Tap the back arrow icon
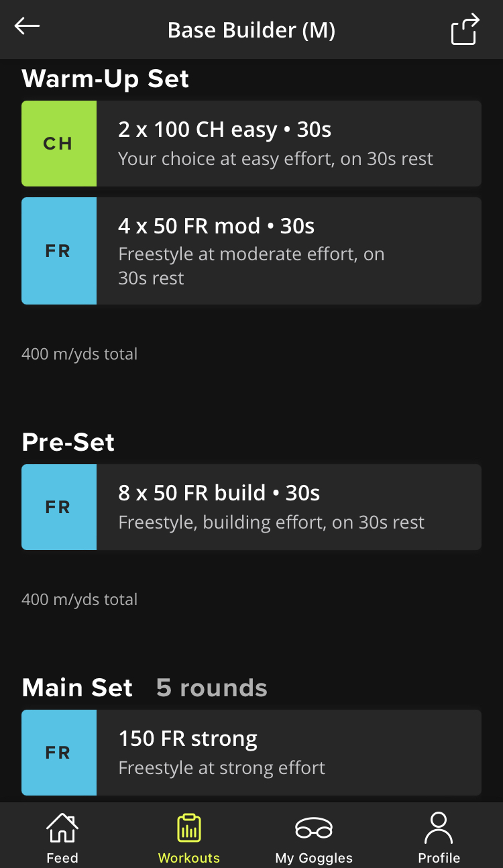 (x=27, y=26)
